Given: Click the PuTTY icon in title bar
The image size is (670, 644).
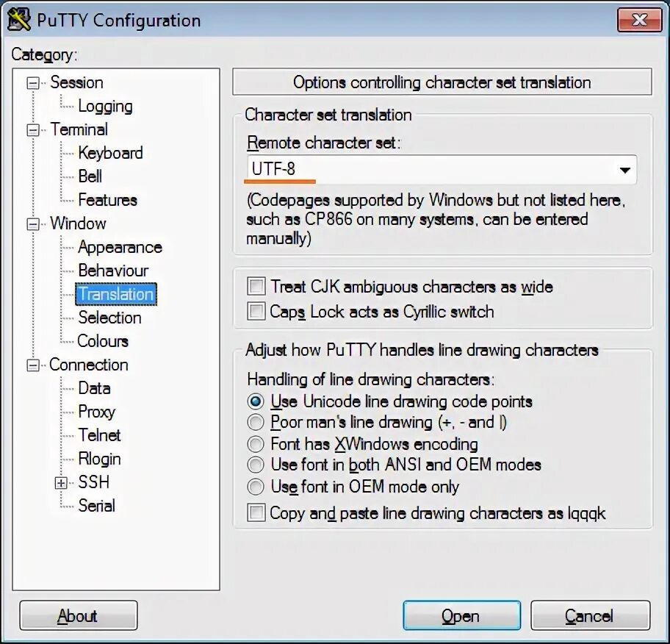Looking at the screenshot, I should (19, 20).
